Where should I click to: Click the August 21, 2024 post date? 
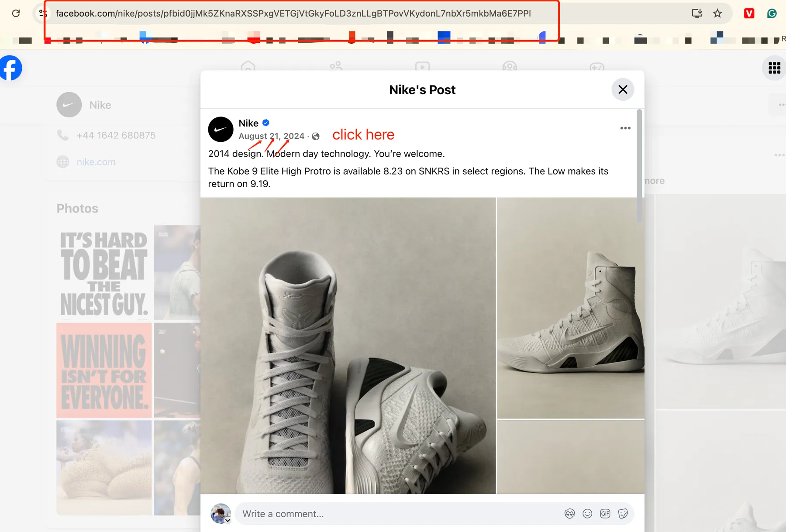point(271,136)
